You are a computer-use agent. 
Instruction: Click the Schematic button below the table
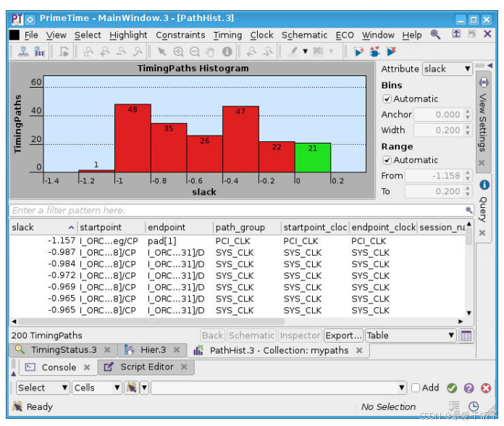(251, 335)
